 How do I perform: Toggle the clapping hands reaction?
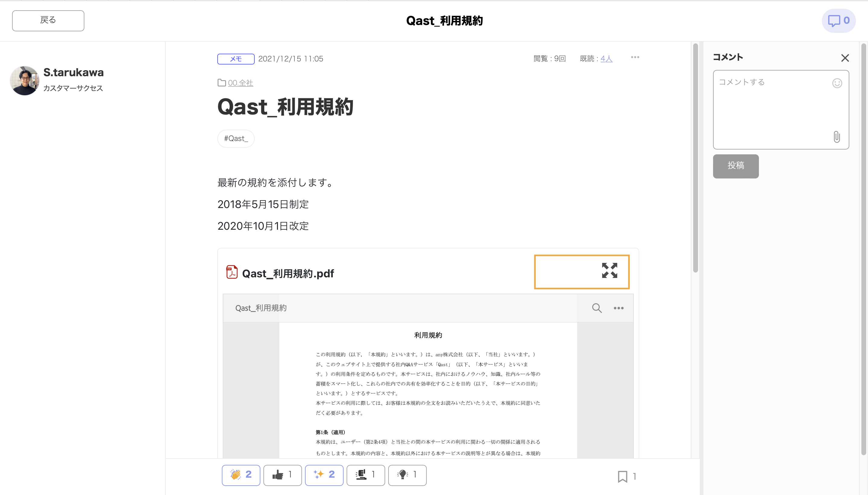(241, 475)
